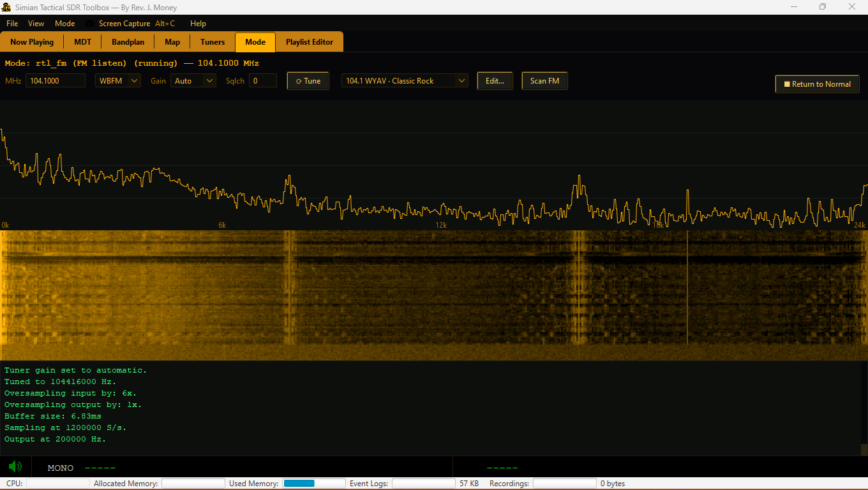The image size is (868, 490).
Task: Click the Allocated Memory progress bar
Action: click(193, 484)
